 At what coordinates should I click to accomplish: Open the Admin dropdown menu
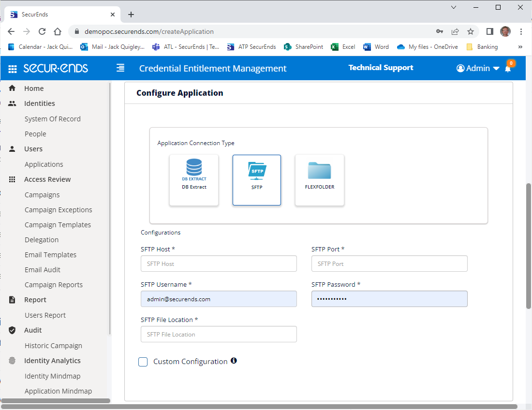click(478, 68)
